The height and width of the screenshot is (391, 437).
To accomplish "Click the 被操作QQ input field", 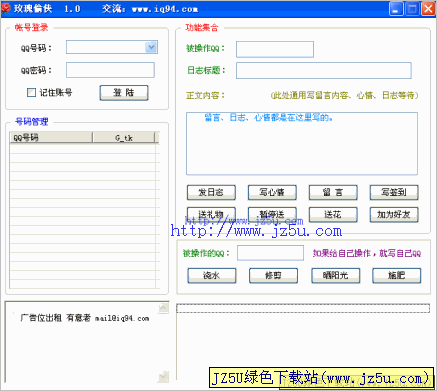I will point(275,49).
